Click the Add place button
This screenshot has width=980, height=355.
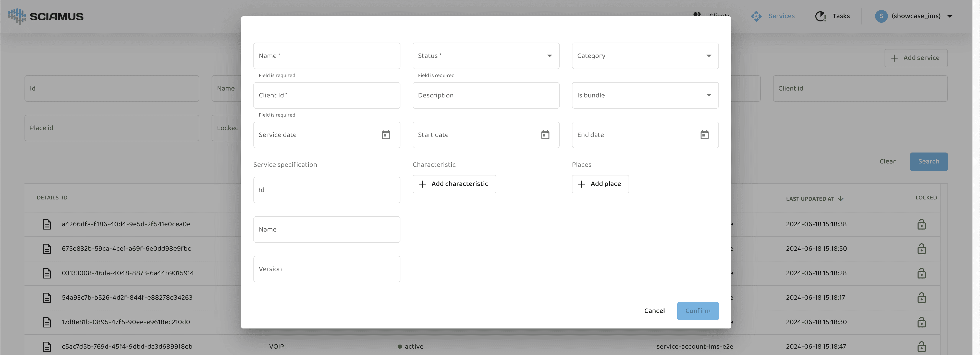[600, 184]
